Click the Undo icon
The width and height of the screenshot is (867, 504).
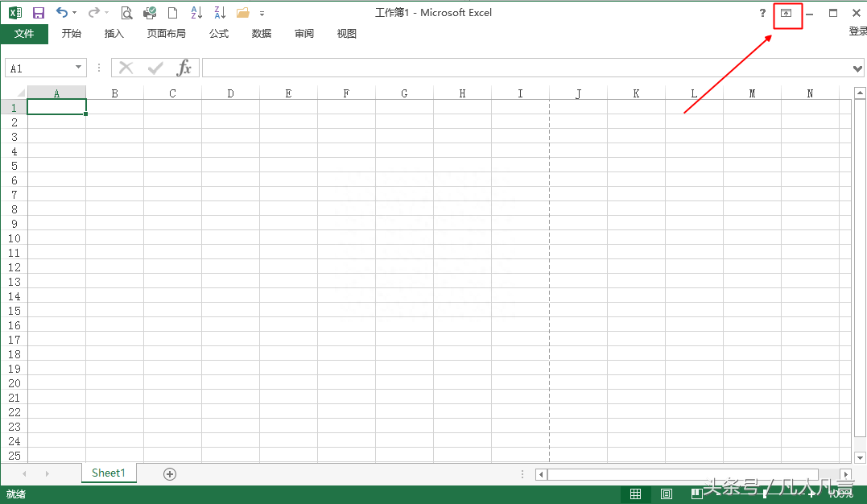click(60, 12)
